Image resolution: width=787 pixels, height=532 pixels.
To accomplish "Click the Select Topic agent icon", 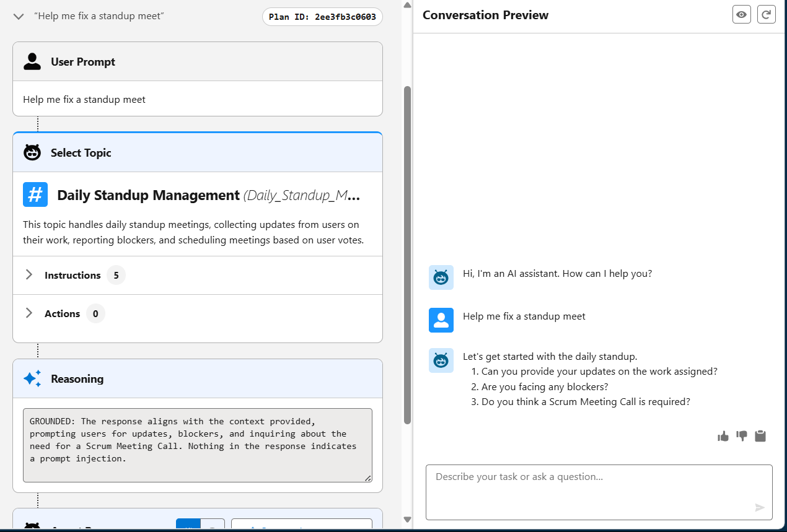I will click(32, 152).
